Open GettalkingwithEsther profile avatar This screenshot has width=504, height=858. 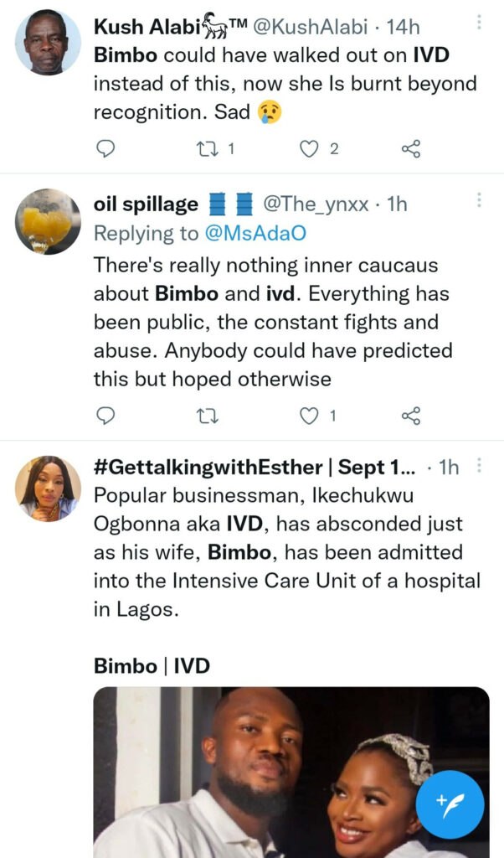pyautogui.click(x=48, y=488)
